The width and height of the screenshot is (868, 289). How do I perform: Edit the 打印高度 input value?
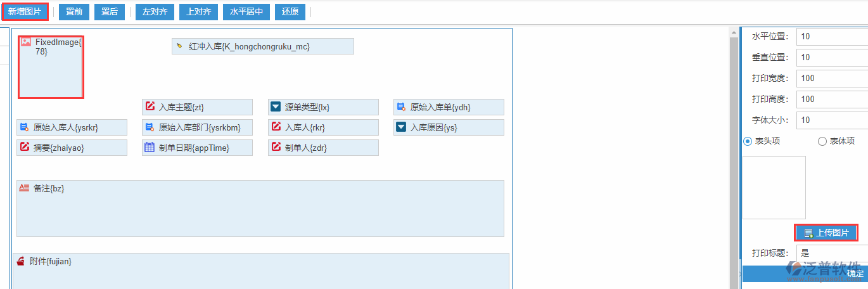(832, 99)
